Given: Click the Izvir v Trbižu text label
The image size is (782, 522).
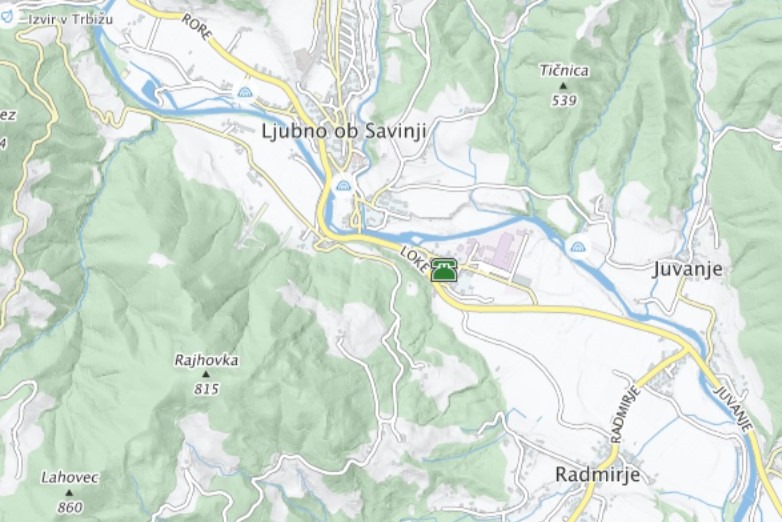Looking at the screenshot, I should [x=70, y=19].
